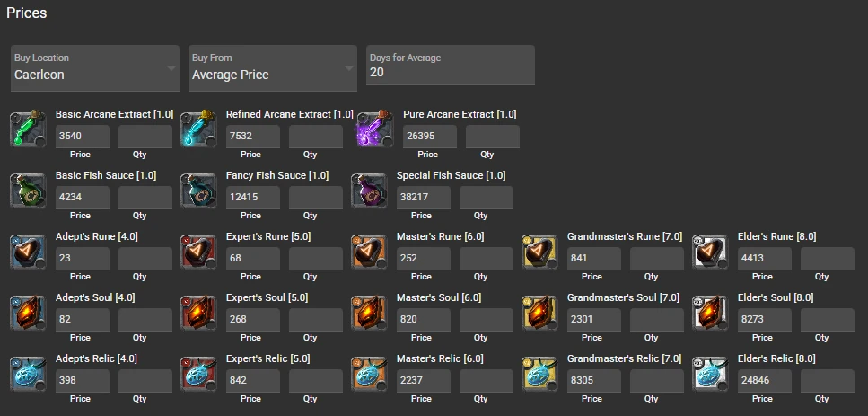Image resolution: width=868 pixels, height=416 pixels.
Task: Click the Grandmaster's Rune icon
Action: [539, 252]
